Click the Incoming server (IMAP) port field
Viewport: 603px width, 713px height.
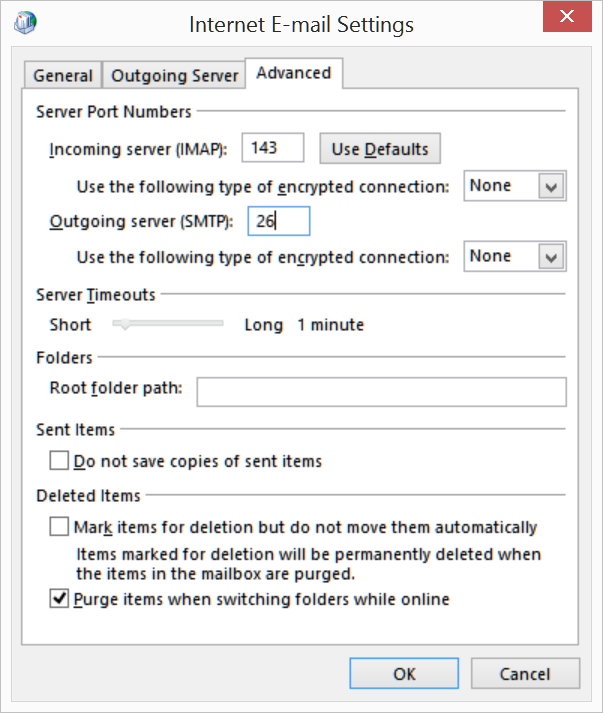273,149
